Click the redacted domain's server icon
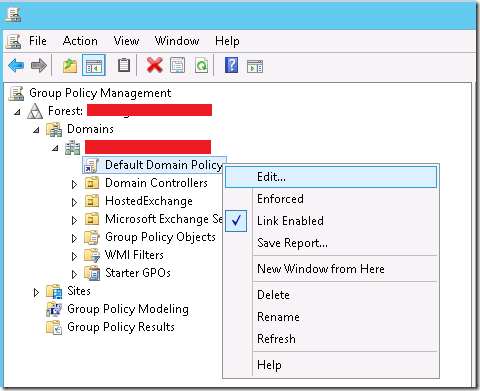 (x=72, y=147)
